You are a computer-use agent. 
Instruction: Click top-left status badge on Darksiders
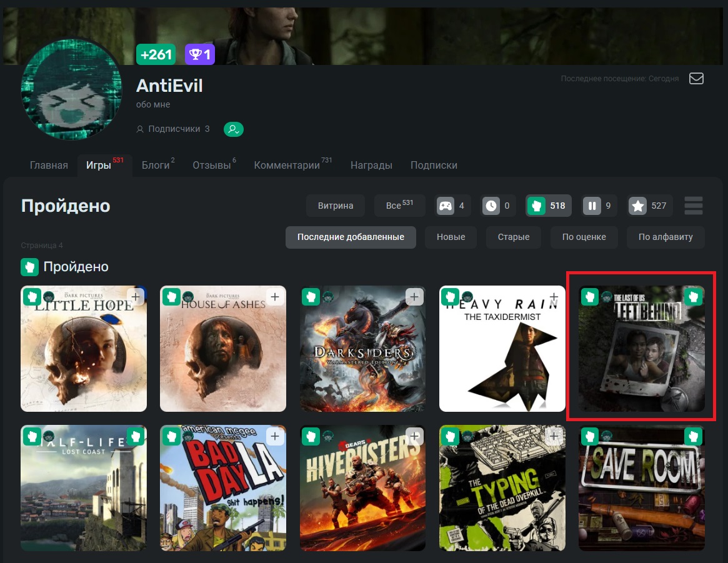[x=311, y=297]
